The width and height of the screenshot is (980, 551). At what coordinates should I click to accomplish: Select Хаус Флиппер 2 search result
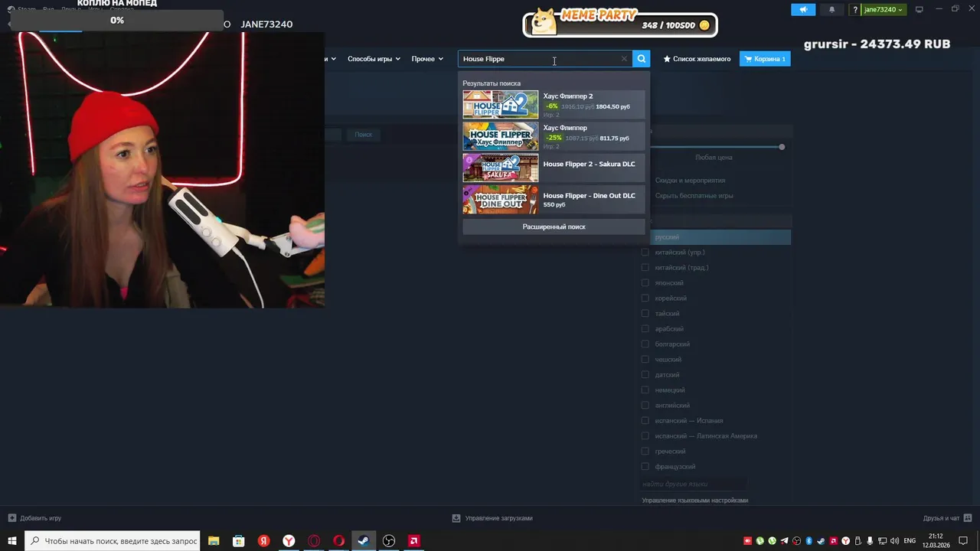click(x=554, y=105)
